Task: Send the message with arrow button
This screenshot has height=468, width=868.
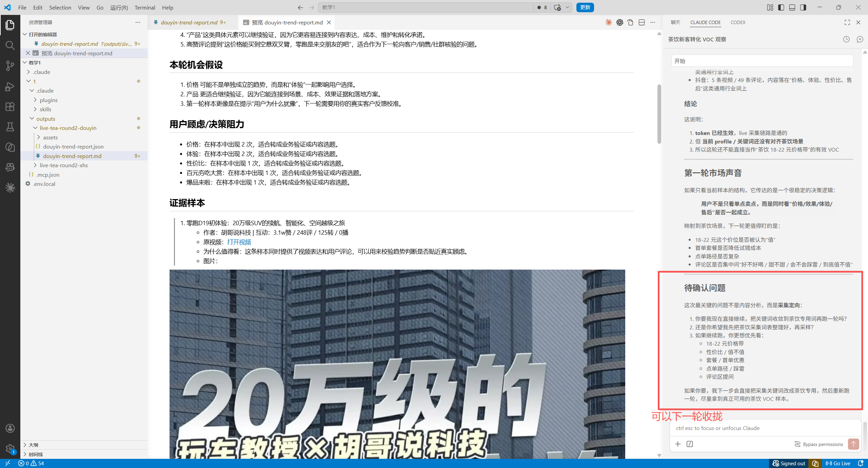Action: click(853, 444)
